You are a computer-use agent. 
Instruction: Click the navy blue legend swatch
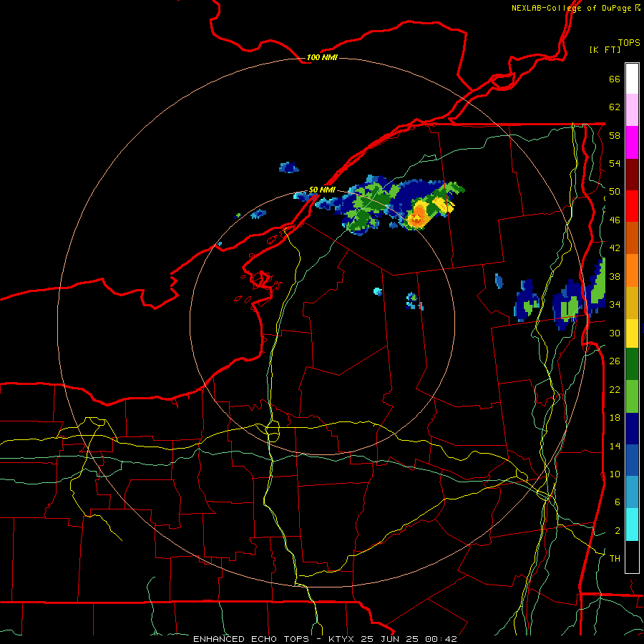coord(632,429)
